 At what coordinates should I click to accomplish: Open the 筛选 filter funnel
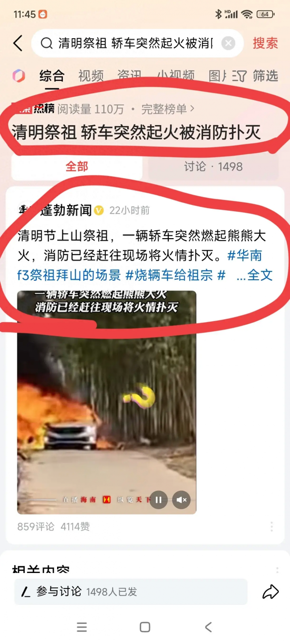point(255,76)
